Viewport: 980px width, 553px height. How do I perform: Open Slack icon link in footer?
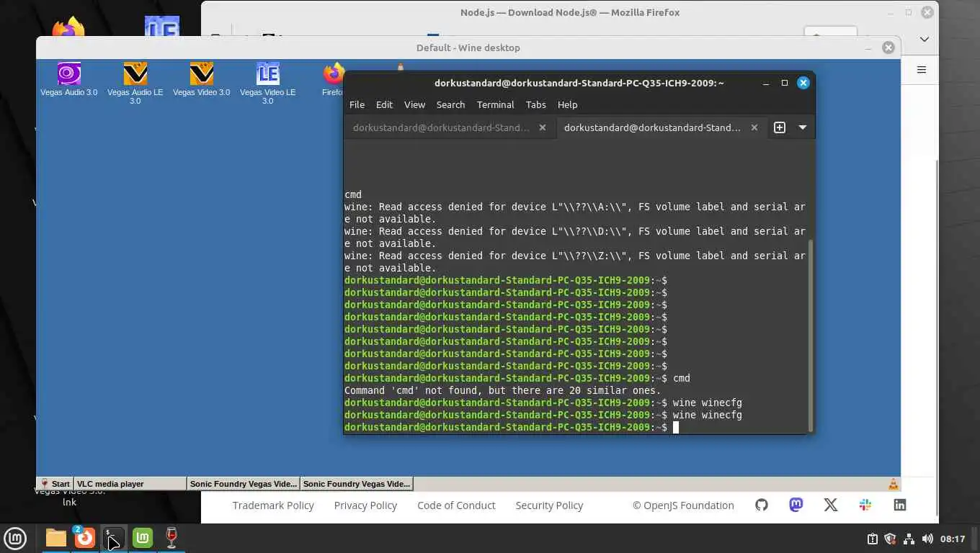pyautogui.click(x=865, y=505)
